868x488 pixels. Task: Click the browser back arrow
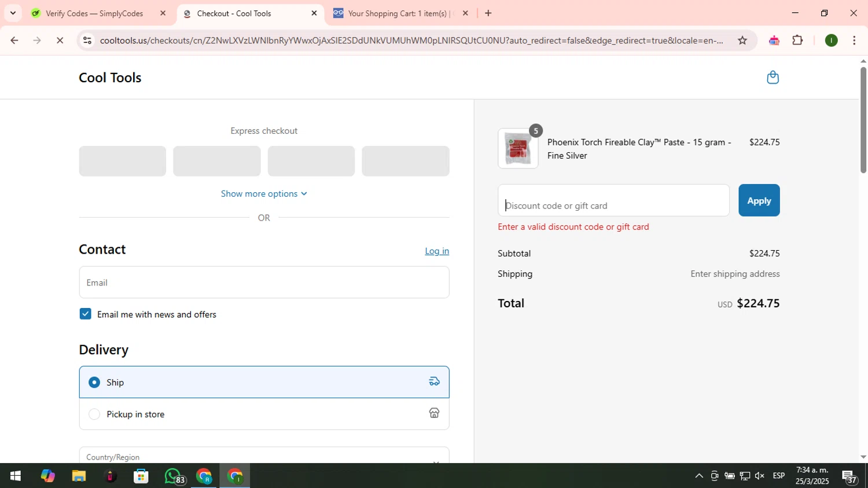pos(14,40)
